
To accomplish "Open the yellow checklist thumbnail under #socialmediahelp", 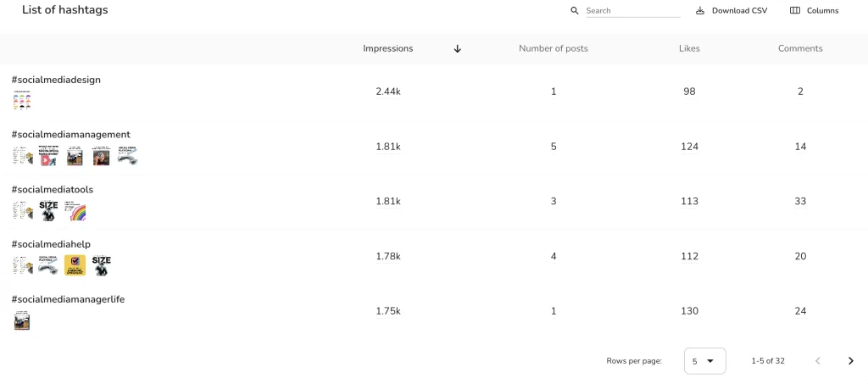I will pos(75,265).
